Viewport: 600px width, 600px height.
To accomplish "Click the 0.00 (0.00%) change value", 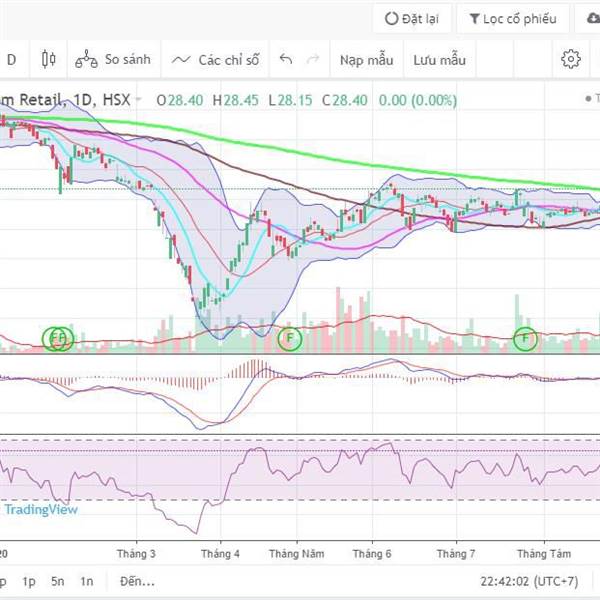I will (417, 100).
